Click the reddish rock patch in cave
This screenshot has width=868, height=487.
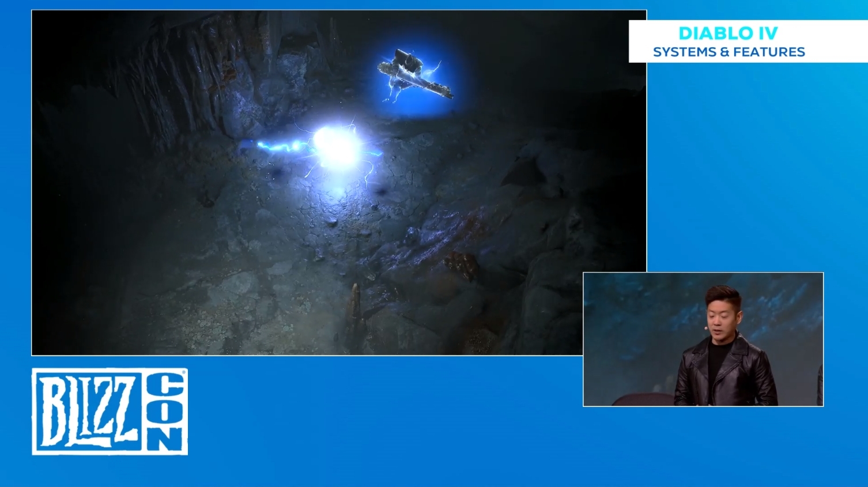461,265
